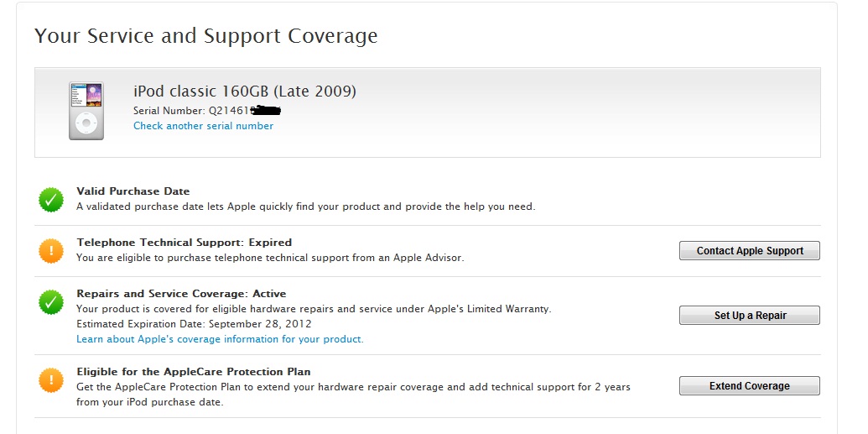868x434 pixels.
Task: Select the Valid Purchase Date heading
Action: pyautogui.click(x=133, y=191)
